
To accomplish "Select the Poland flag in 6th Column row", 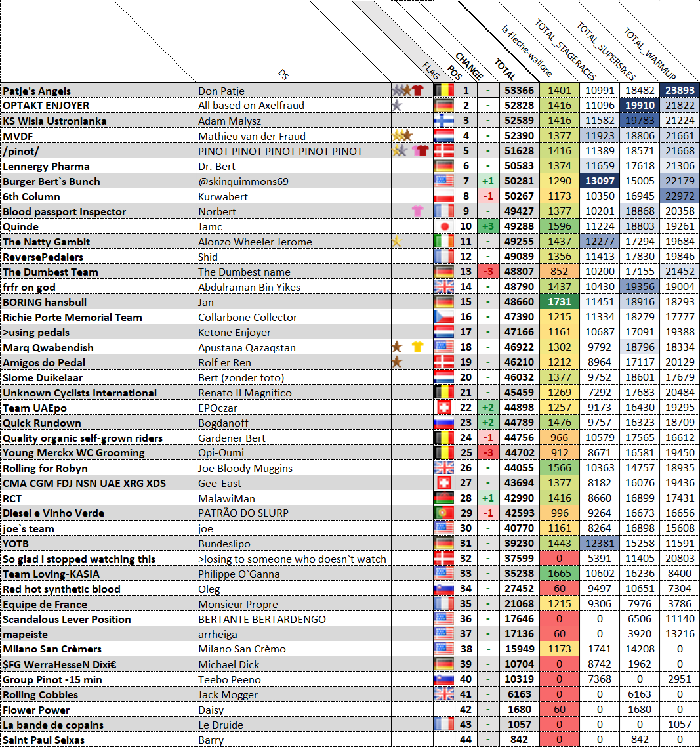I will click(x=444, y=196).
